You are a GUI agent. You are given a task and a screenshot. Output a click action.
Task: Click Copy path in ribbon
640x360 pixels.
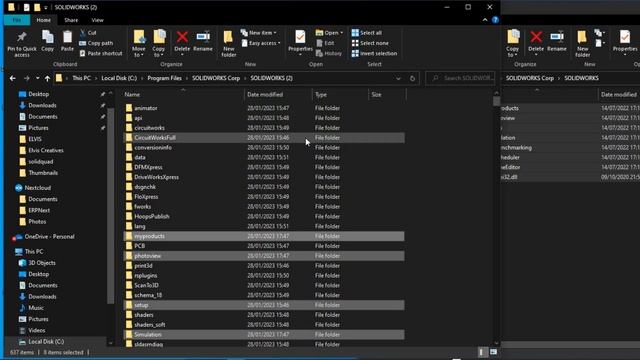tap(96, 43)
